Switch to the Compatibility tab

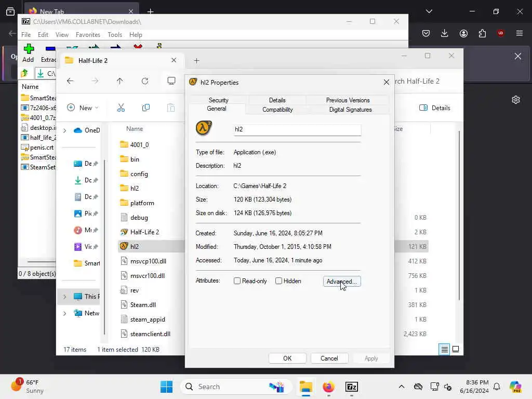277,110
